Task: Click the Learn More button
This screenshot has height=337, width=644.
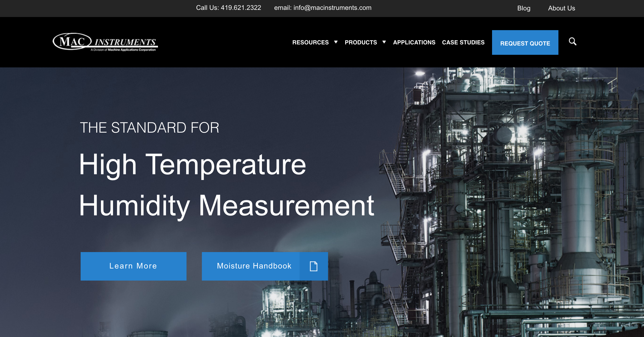Action: click(134, 266)
